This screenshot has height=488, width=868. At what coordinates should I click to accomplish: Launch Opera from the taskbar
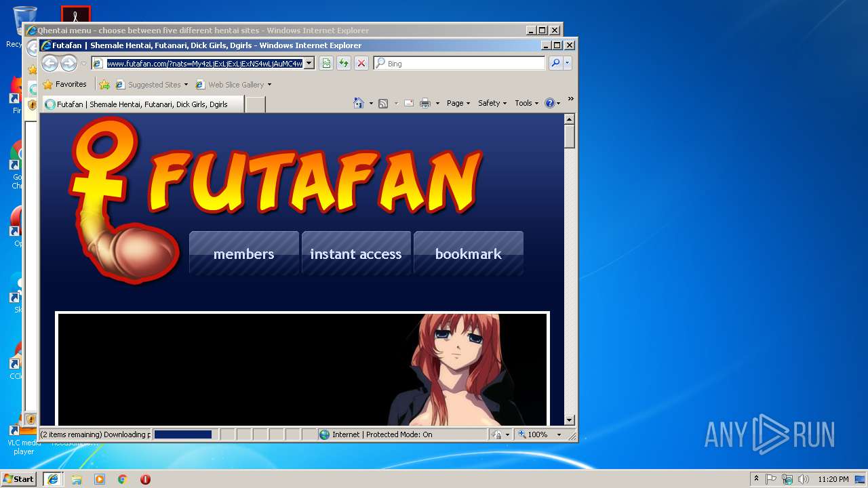click(x=145, y=479)
